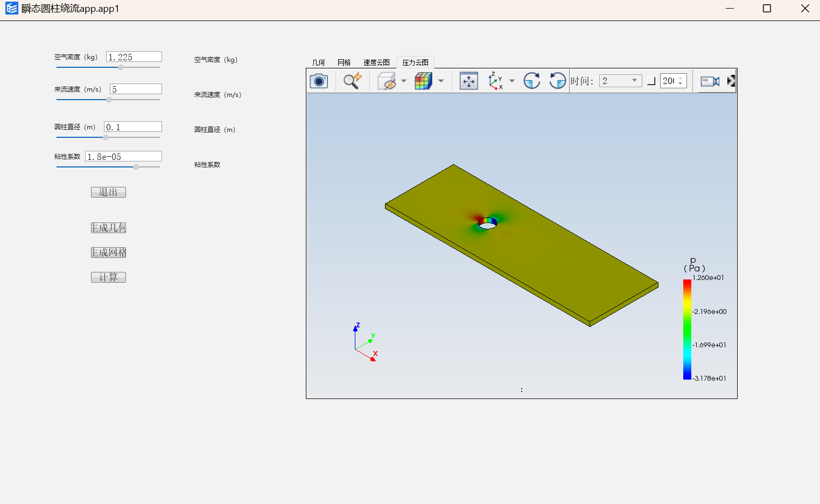Open the 时间 time combo box

coord(620,81)
